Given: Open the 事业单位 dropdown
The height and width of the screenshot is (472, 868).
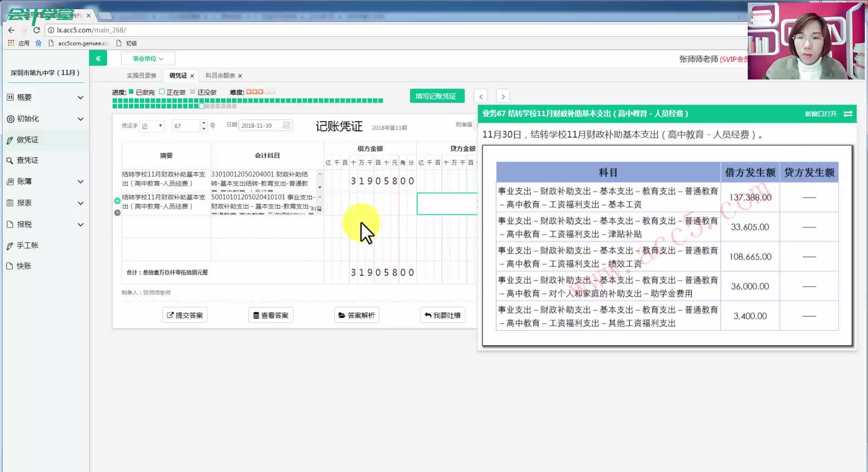Looking at the screenshot, I should (148, 59).
